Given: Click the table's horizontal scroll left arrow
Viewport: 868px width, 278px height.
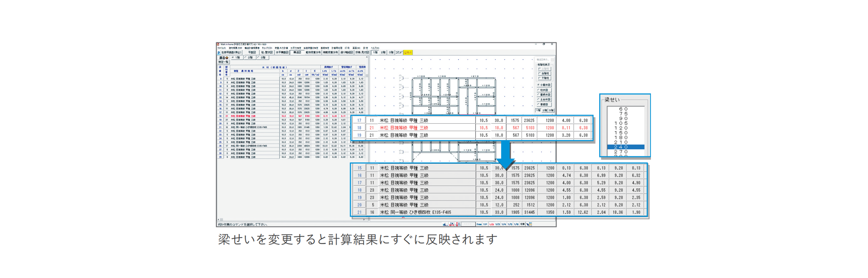Looking at the screenshot, I should click(x=218, y=220).
